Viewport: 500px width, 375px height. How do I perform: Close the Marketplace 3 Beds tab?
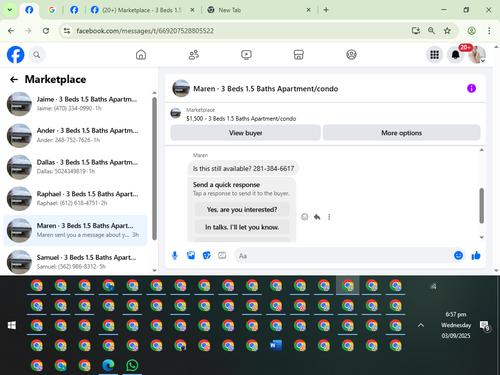[x=192, y=10]
